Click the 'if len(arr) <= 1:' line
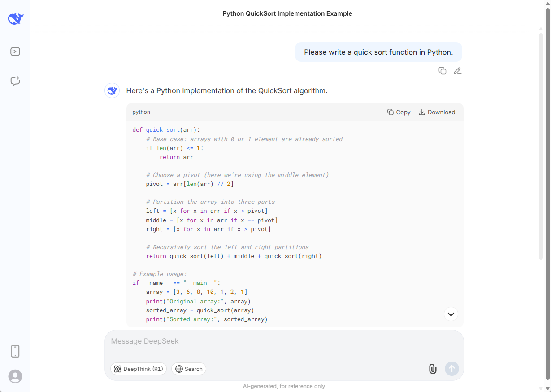This screenshot has height=392, width=551. [x=175, y=148]
